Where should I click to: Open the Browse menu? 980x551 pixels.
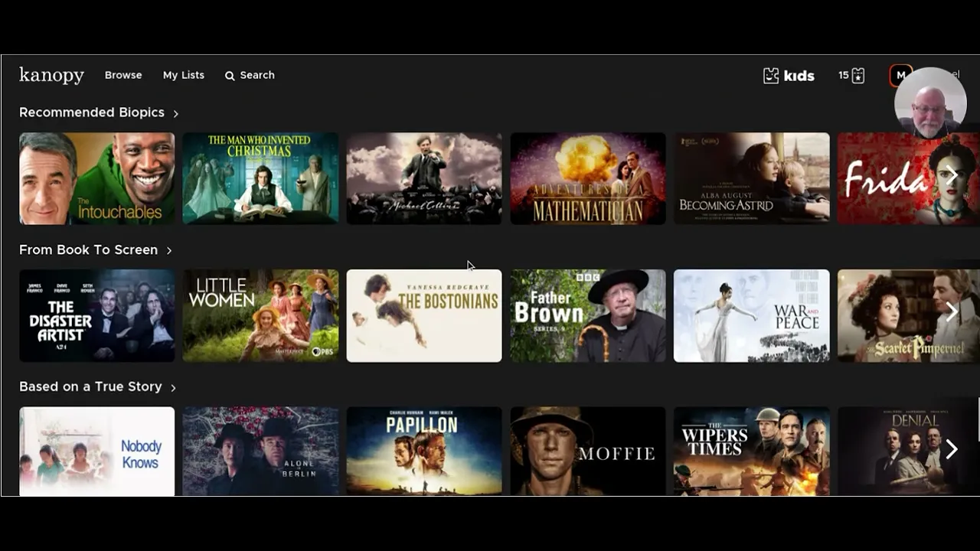point(123,75)
